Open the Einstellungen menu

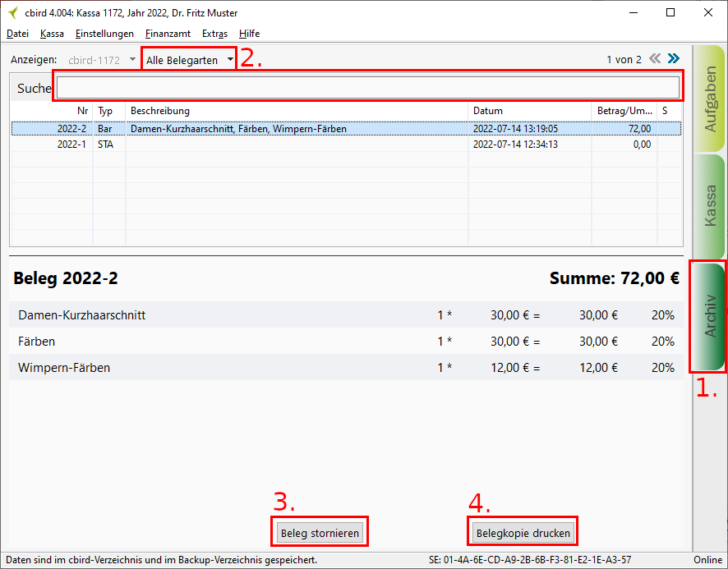[x=104, y=34]
